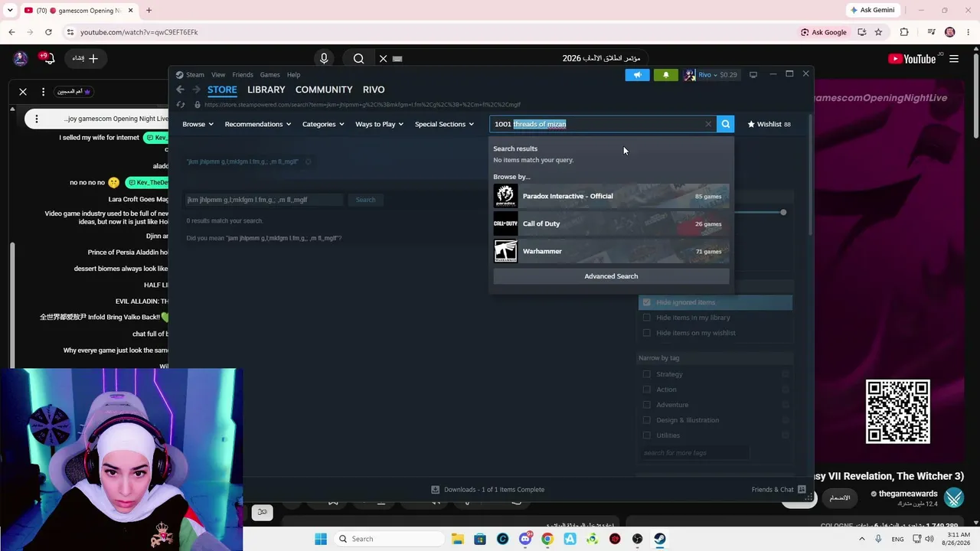Go to the YouTube home logo

pyautogui.click(x=912, y=59)
